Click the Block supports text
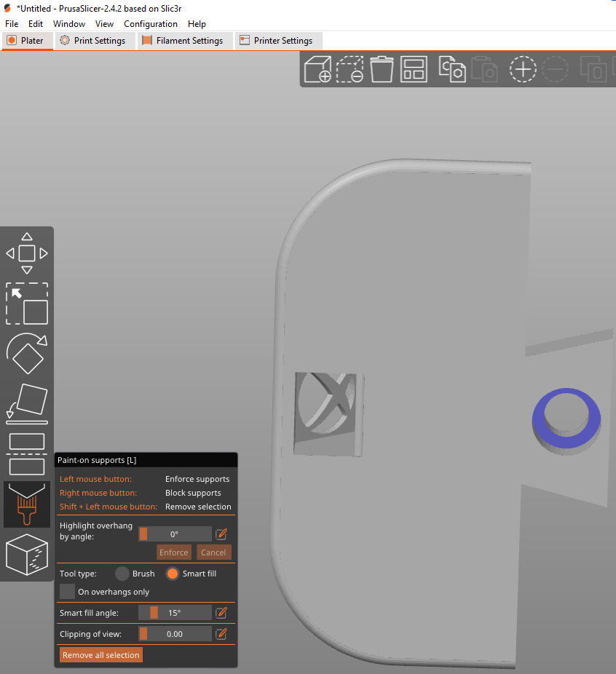 coord(193,493)
